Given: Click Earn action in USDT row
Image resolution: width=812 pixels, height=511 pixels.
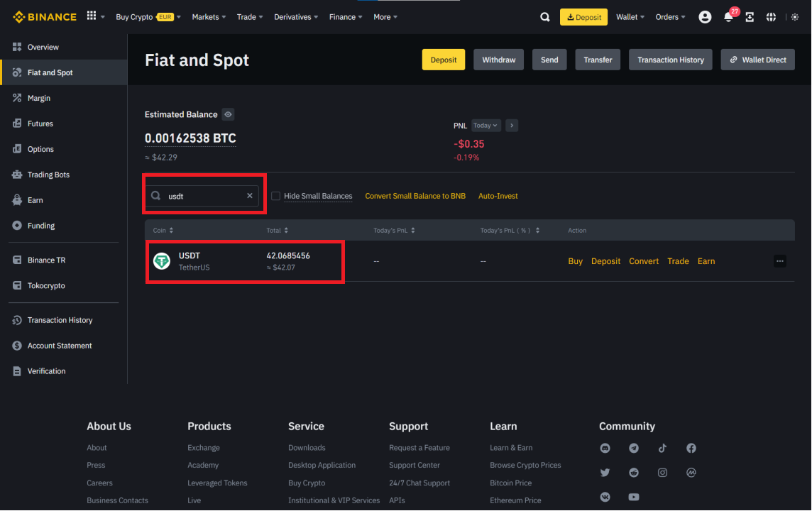Looking at the screenshot, I should [706, 261].
